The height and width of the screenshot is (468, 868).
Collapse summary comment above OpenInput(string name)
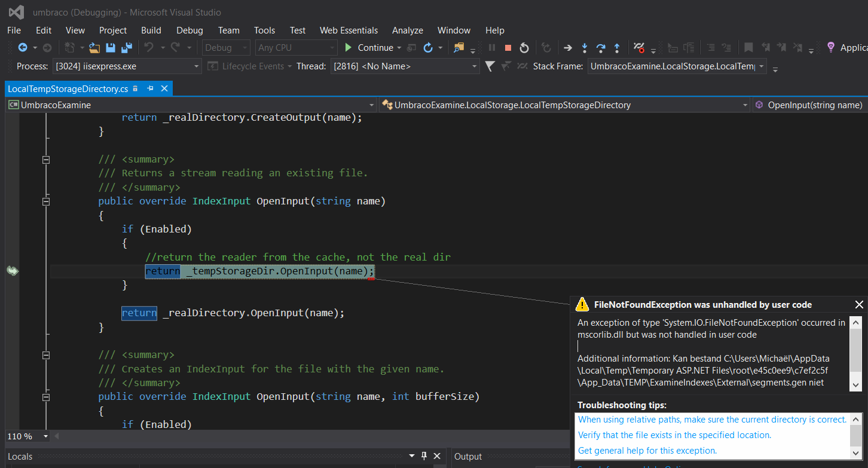pyautogui.click(x=46, y=160)
